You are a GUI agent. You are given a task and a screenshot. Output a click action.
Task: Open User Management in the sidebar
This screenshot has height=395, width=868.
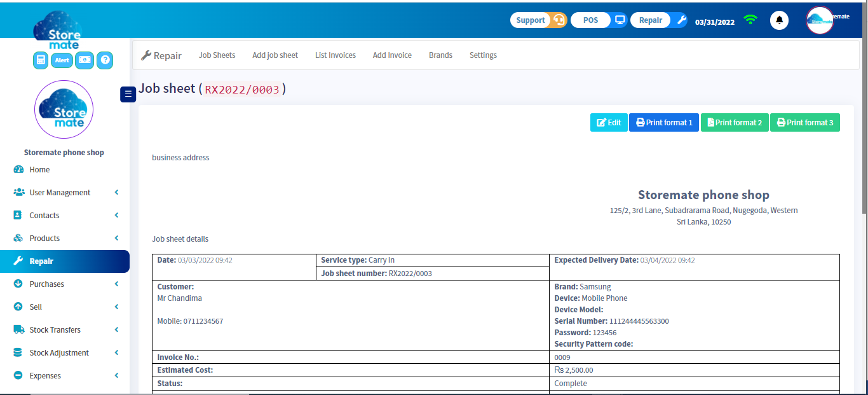60,193
